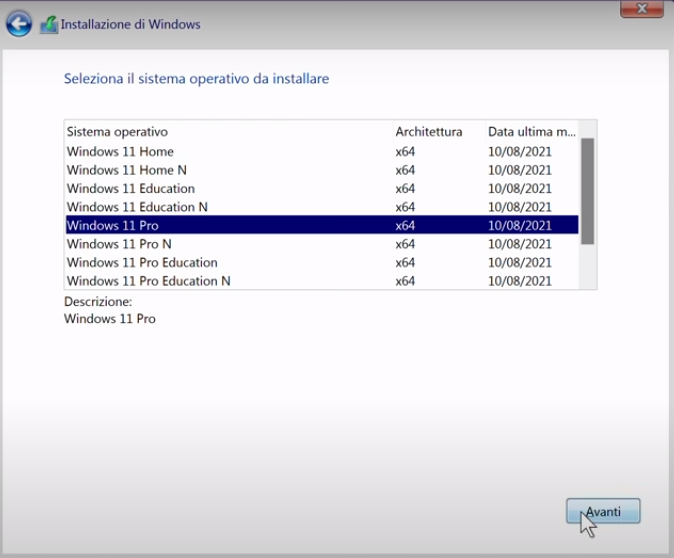
Task: Select Windows 11 Pro Education
Action: pyautogui.click(x=322, y=262)
